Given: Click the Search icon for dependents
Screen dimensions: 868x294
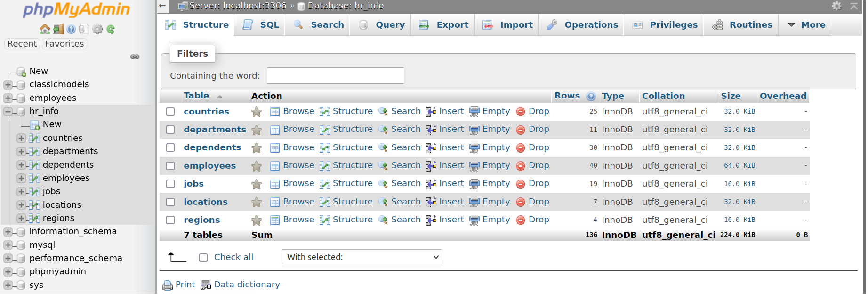Looking at the screenshot, I should (x=383, y=148).
